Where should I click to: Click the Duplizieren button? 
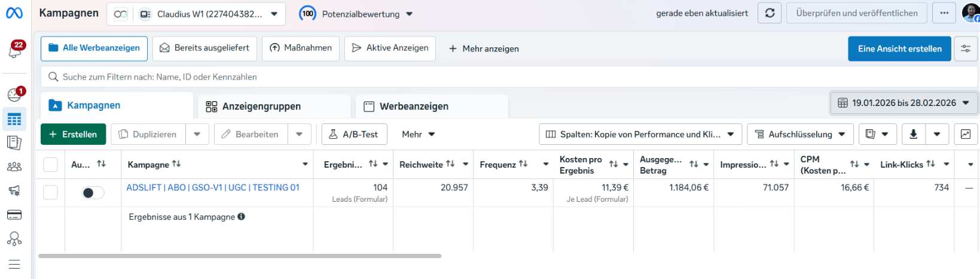tap(148, 134)
